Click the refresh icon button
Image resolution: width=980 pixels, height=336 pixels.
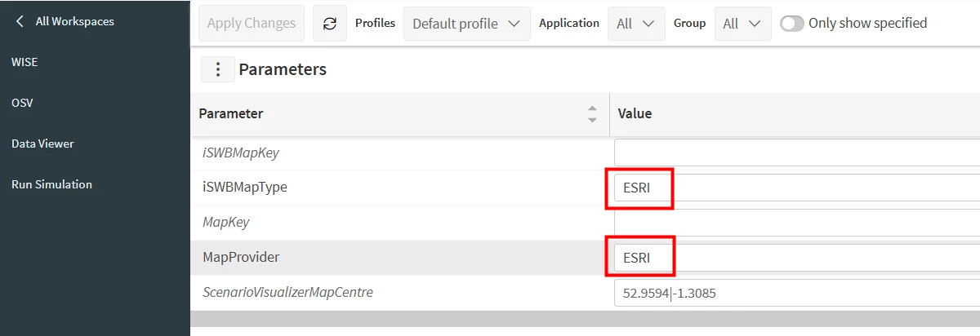tap(330, 24)
